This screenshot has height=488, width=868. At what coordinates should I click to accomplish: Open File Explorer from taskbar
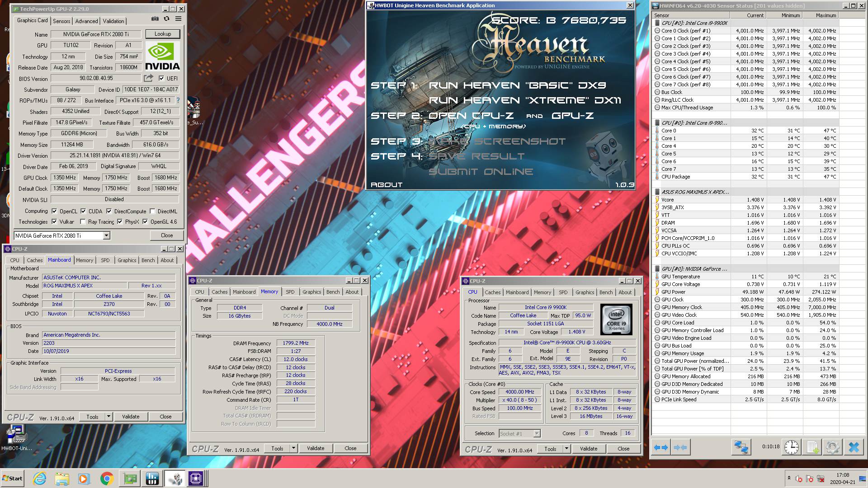(62, 479)
